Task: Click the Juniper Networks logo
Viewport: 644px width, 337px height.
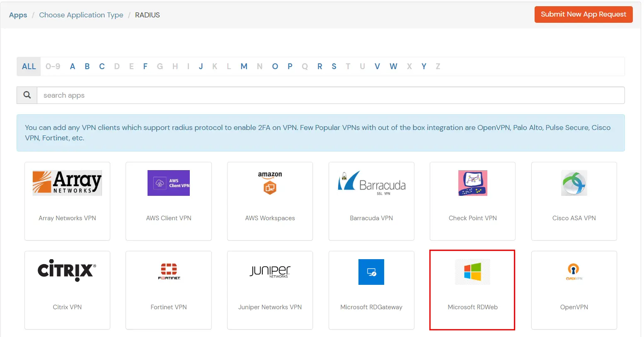Action: (270, 271)
